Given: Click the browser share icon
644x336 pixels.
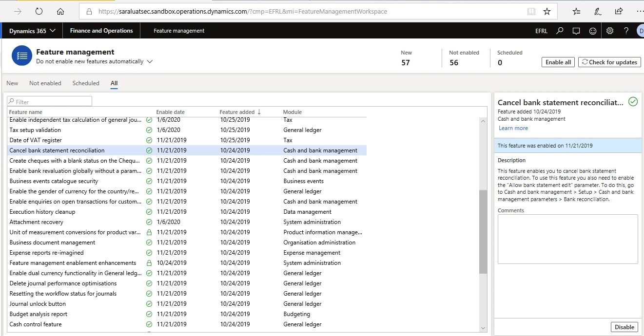Looking at the screenshot, I should point(619,11).
